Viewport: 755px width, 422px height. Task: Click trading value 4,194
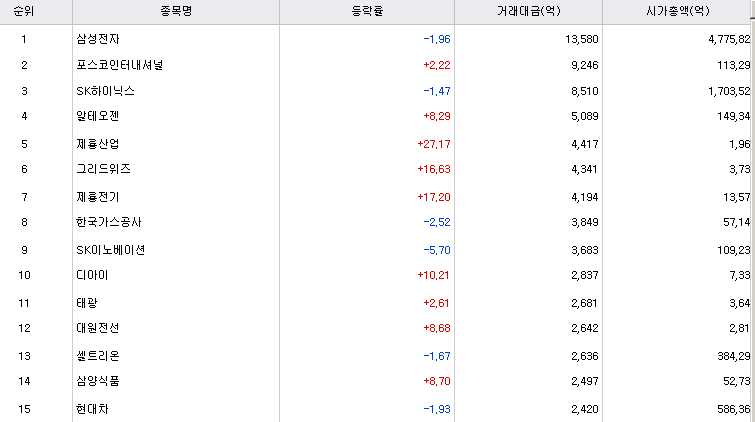pyautogui.click(x=585, y=197)
